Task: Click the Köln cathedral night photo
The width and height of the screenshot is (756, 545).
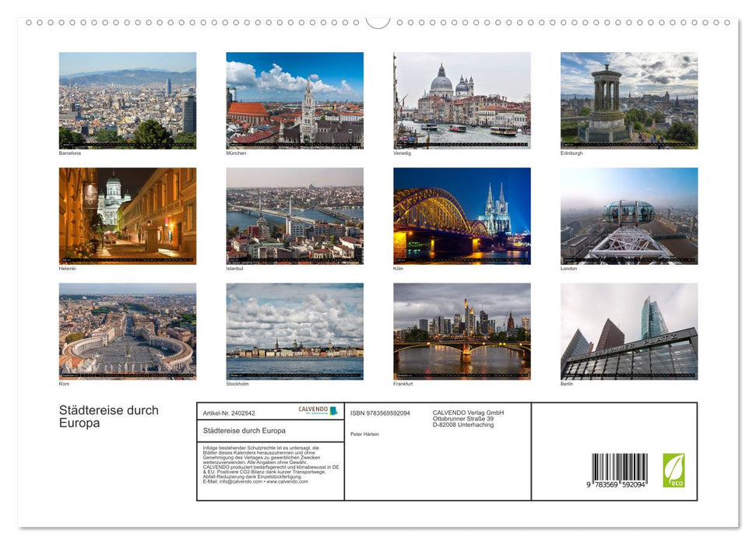Action: (462, 216)
